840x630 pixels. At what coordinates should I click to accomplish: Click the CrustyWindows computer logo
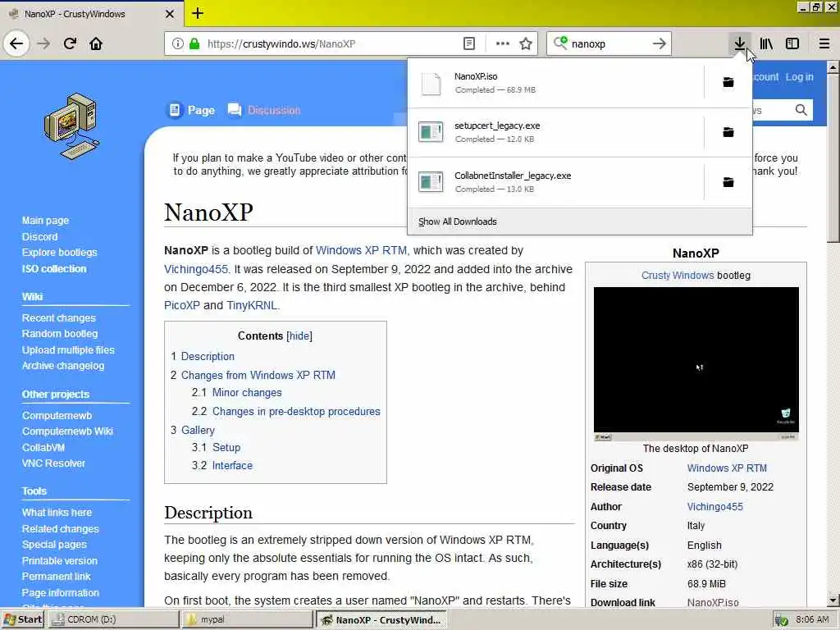(x=71, y=126)
